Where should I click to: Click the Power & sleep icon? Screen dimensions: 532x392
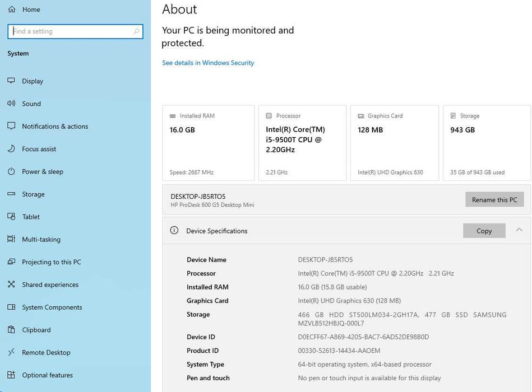[x=11, y=171]
